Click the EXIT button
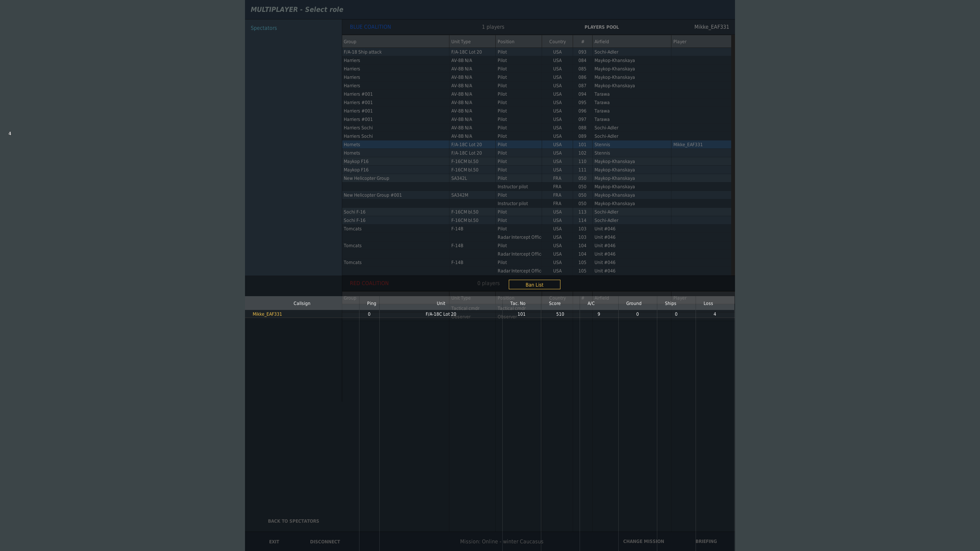 [x=274, y=542]
